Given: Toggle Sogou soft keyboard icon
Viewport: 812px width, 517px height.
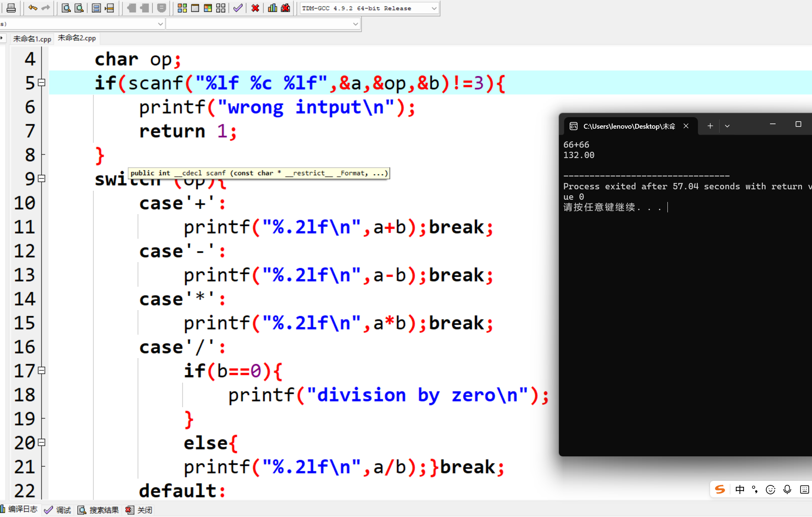Looking at the screenshot, I should [x=805, y=489].
